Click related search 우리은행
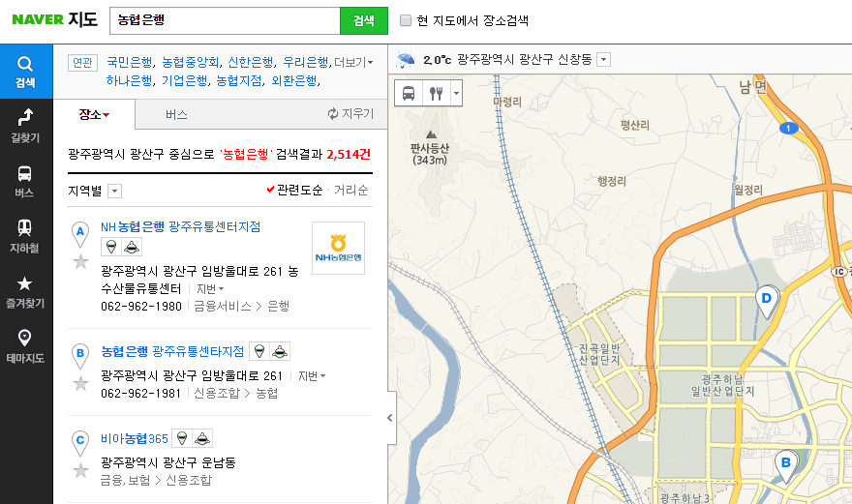The image size is (852, 504). point(306,63)
